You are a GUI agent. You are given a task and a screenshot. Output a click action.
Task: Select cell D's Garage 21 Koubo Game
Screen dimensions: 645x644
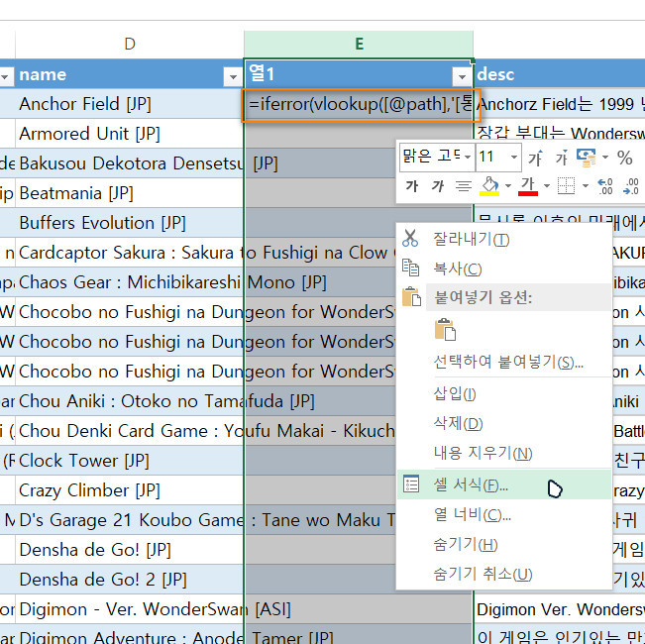pos(130,520)
